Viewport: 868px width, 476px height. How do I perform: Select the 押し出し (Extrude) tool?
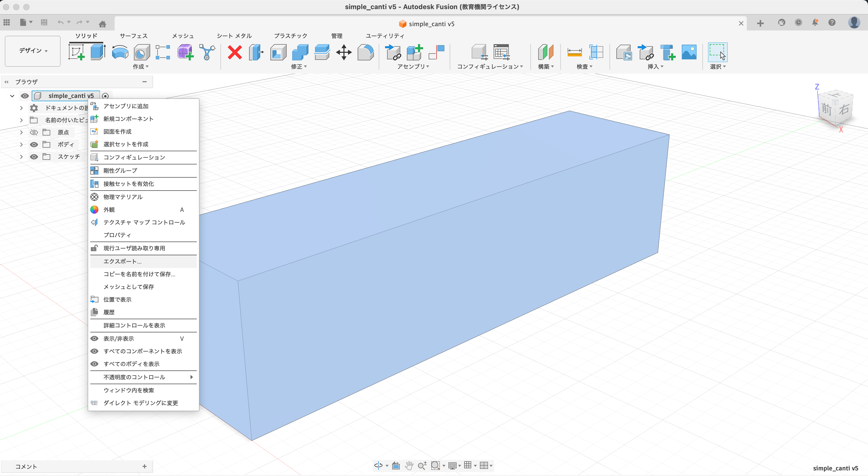(x=98, y=52)
